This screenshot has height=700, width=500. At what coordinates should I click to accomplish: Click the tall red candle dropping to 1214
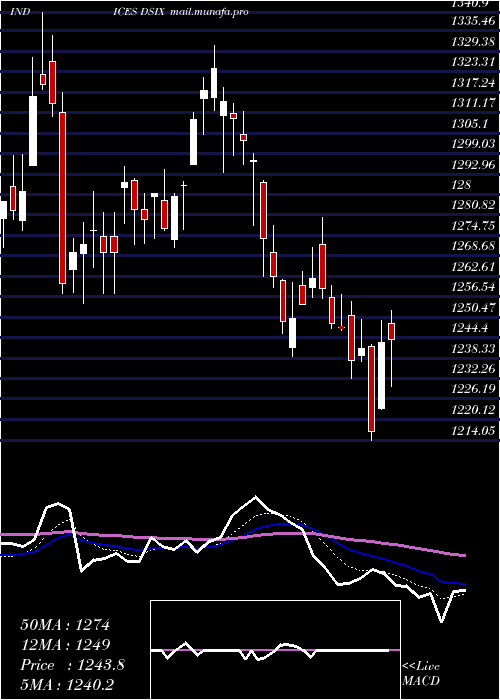[371, 389]
